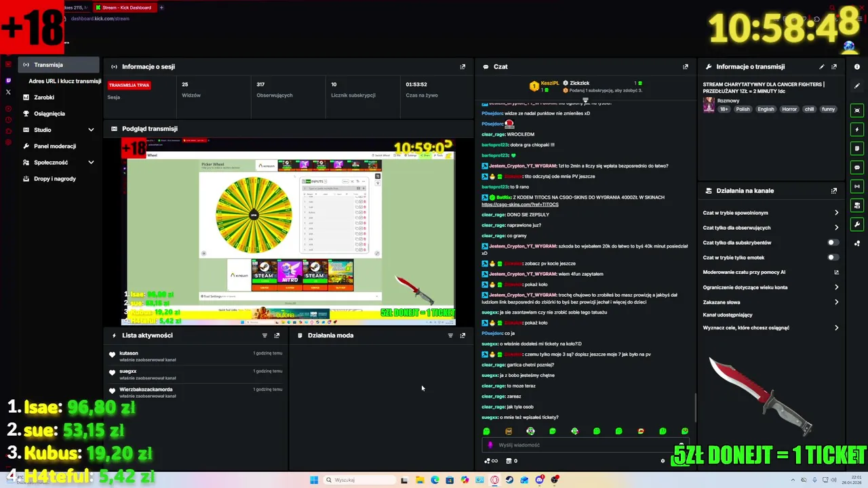Pop out the Informacje o transmisji panel

tap(834, 66)
